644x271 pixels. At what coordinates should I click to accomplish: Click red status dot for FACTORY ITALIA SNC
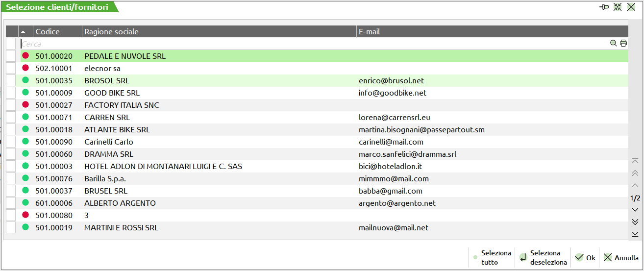[x=25, y=105]
